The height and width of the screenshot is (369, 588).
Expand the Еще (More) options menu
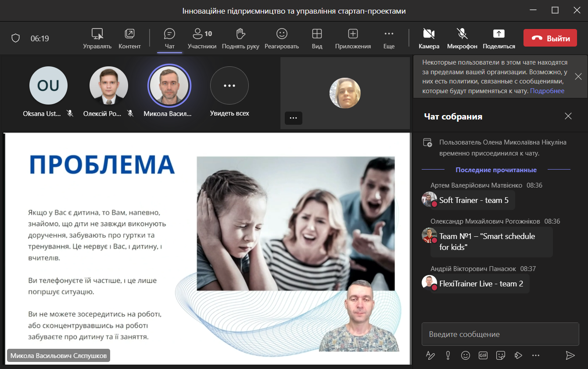(389, 34)
